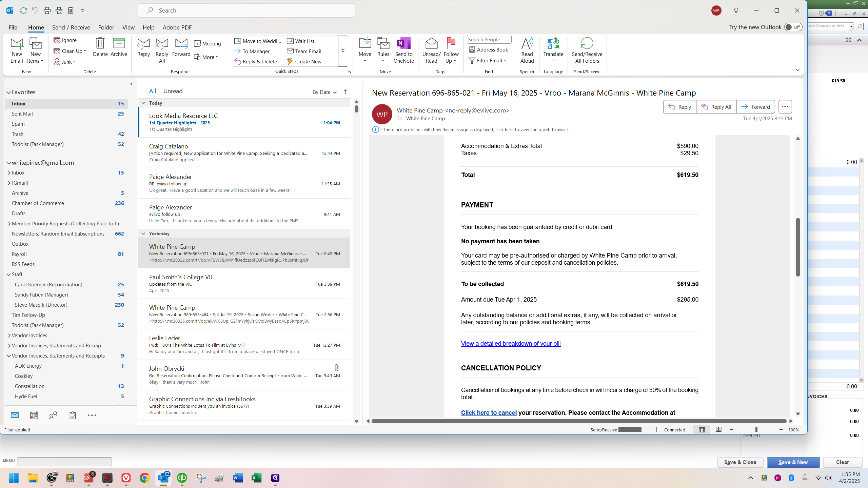868x488 pixels.
Task: Toggle the Try the new Outlook switch
Action: coord(793,27)
